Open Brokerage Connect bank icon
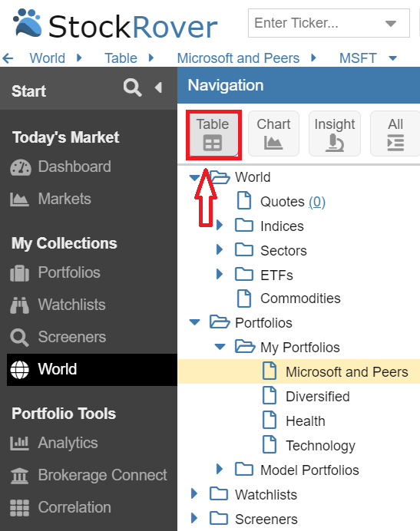This screenshot has height=531, width=420. pyautogui.click(x=19, y=476)
